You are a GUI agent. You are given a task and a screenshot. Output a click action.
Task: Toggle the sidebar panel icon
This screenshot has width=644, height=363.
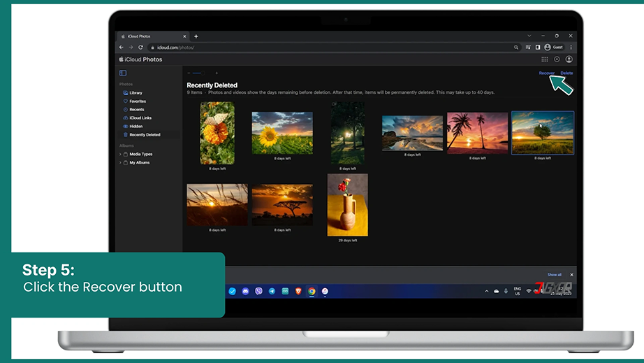pos(123,73)
